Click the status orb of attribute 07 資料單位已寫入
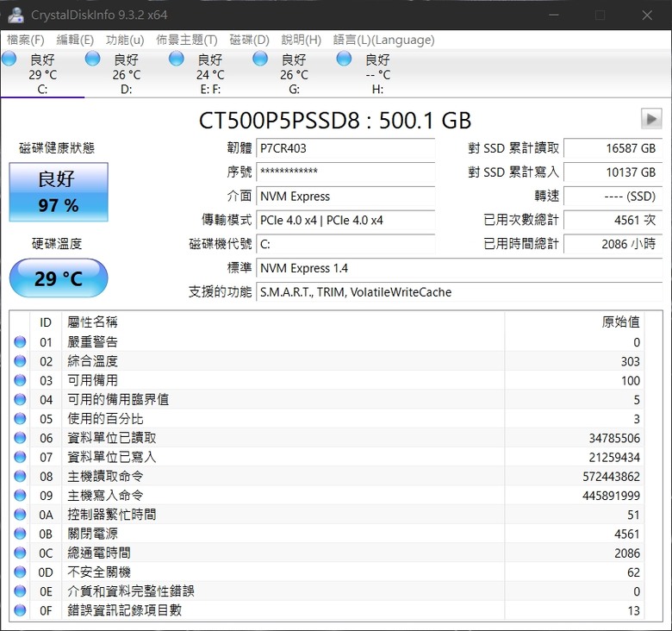 [20, 457]
